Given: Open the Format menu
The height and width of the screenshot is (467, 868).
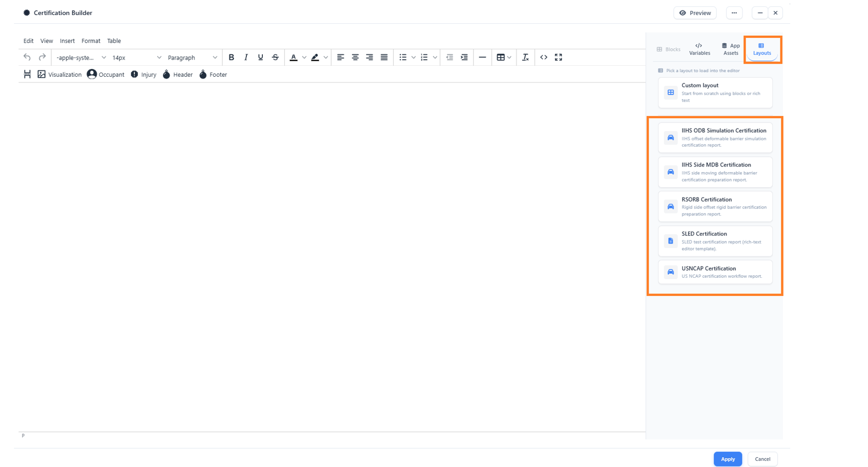Looking at the screenshot, I should tap(91, 41).
